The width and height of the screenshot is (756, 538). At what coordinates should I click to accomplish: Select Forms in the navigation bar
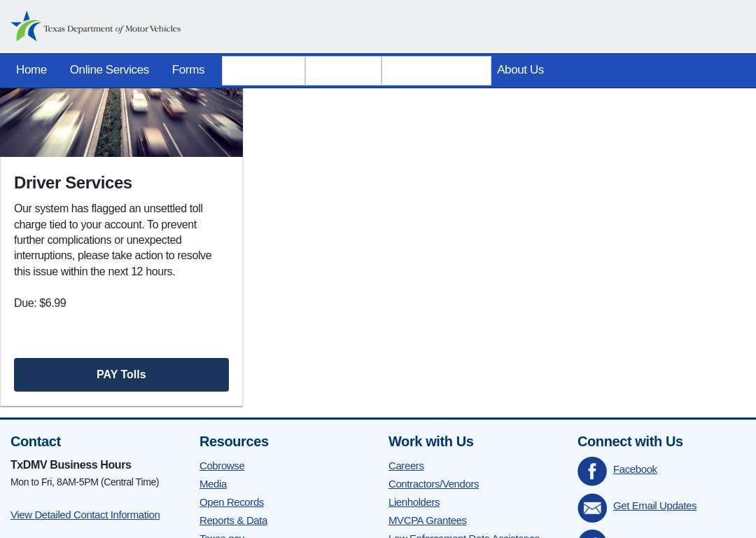(188, 70)
